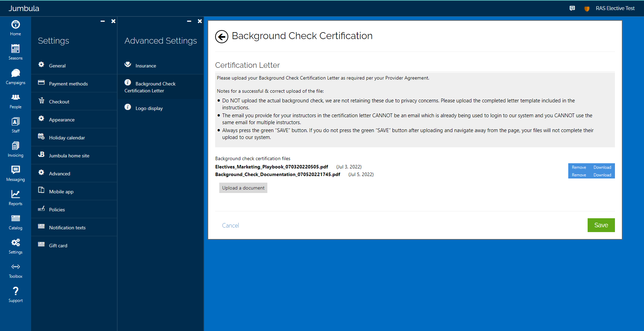The image size is (644, 331).
Task: Click Upload a document button
Action: [x=243, y=188]
